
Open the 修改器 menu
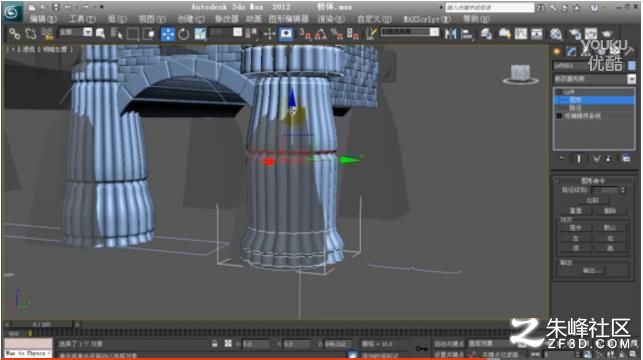pos(227,19)
